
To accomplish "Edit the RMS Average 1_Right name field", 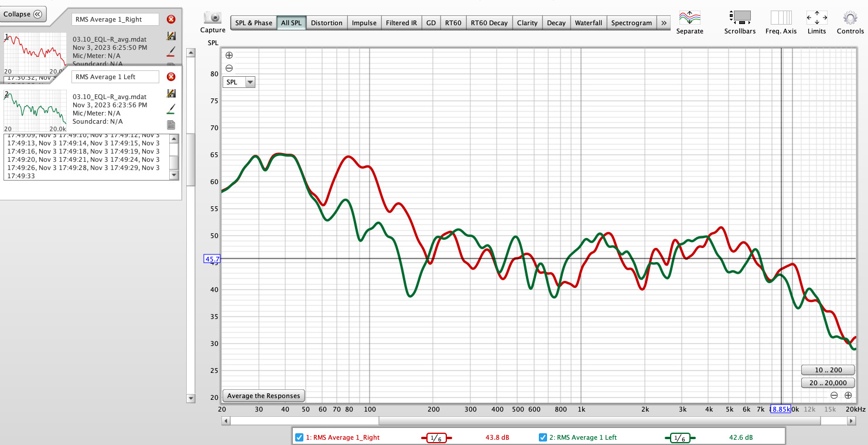I will (x=115, y=19).
